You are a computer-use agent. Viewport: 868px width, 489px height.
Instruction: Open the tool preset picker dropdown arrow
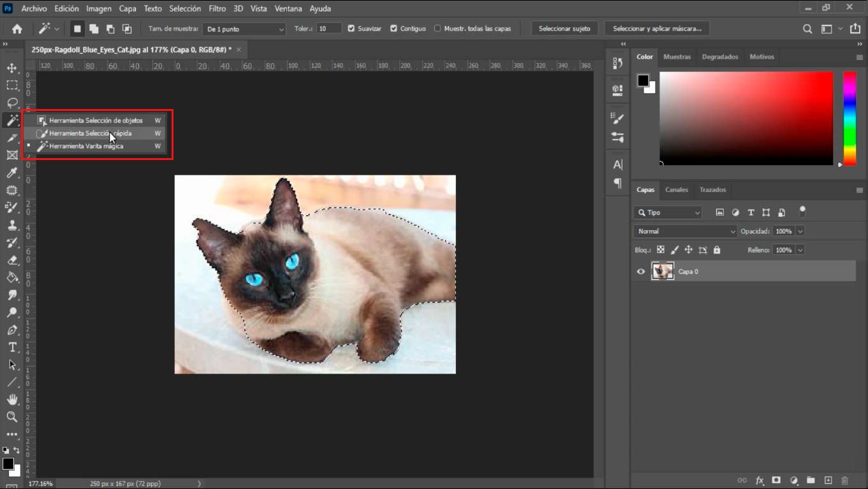[57, 29]
